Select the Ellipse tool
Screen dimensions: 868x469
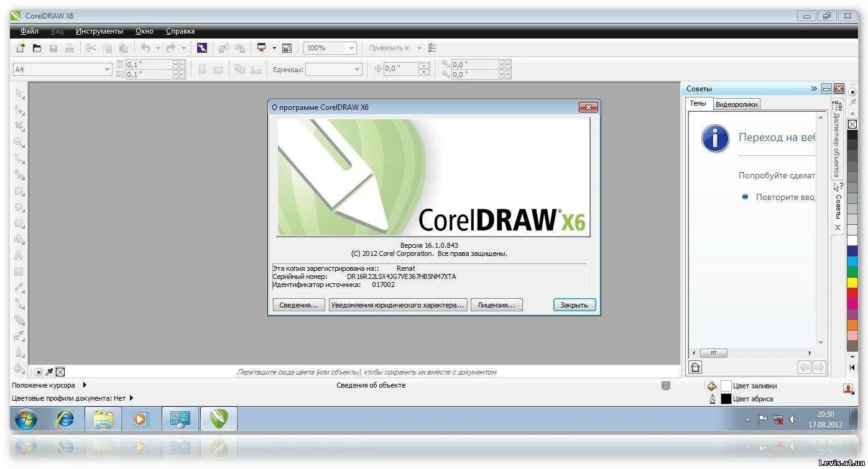(19, 207)
